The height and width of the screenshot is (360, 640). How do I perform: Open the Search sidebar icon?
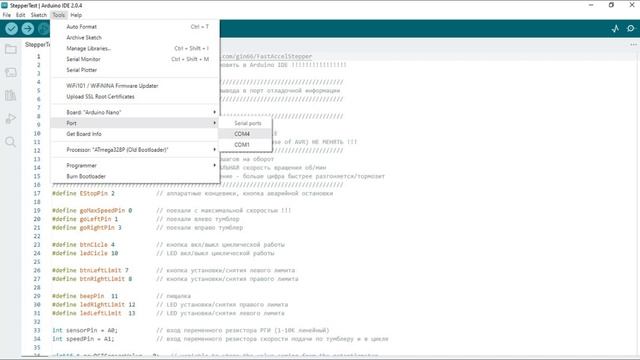tap(11, 142)
